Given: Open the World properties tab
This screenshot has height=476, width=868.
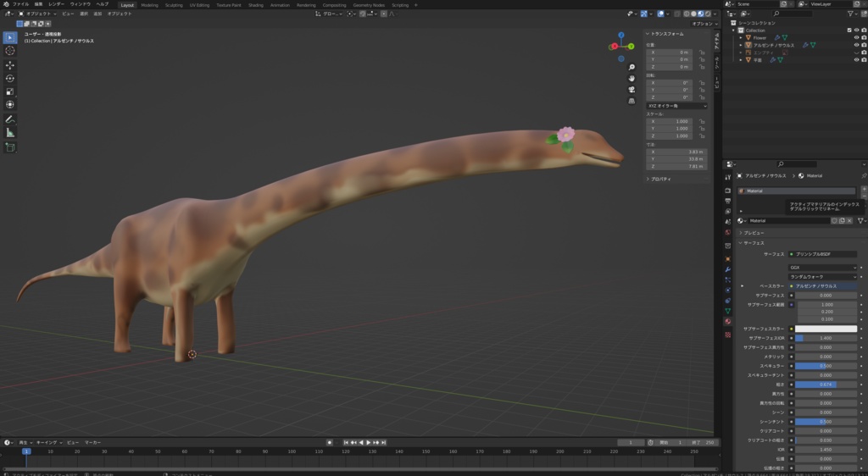Looking at the screenshot, I should [728, 232].
